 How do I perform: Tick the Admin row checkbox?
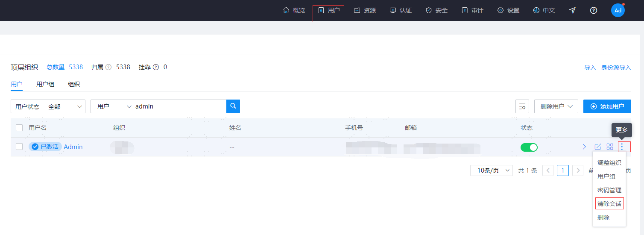[19, 147]
